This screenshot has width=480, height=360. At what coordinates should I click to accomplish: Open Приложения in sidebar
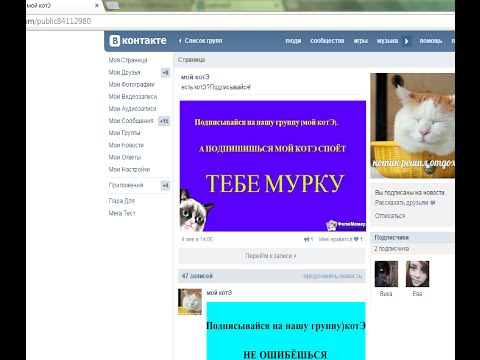coord(126,185)
